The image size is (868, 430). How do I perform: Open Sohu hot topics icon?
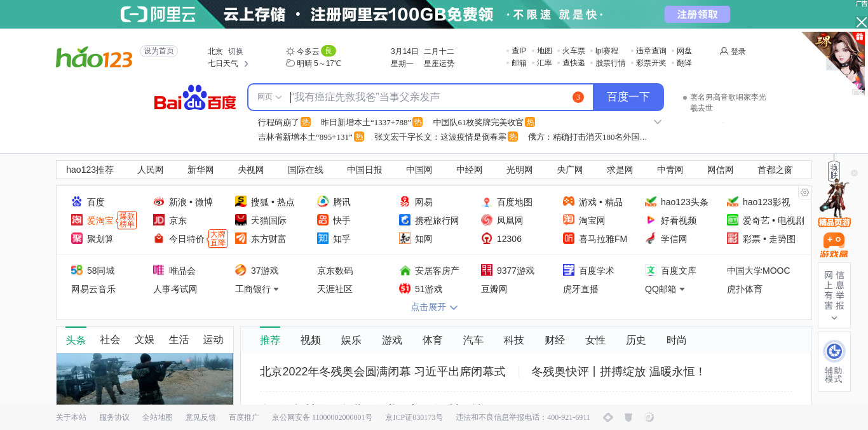click(x=241, y=202)
